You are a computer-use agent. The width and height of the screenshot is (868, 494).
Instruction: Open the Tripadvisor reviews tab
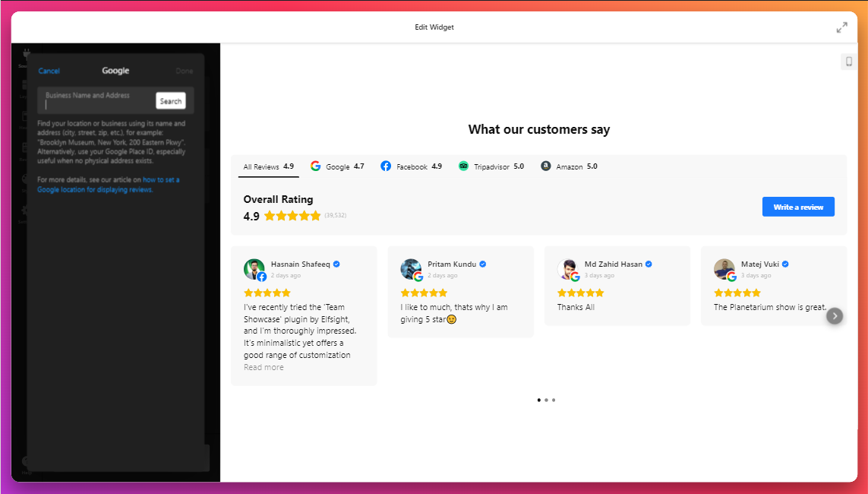point(491,166)
